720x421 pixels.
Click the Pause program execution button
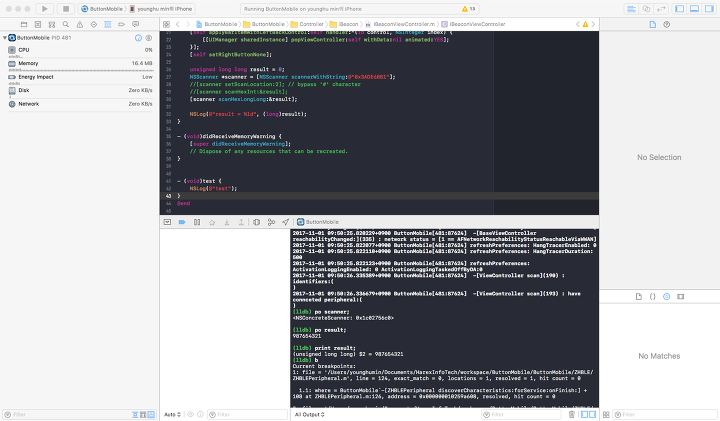coord(197,222)
